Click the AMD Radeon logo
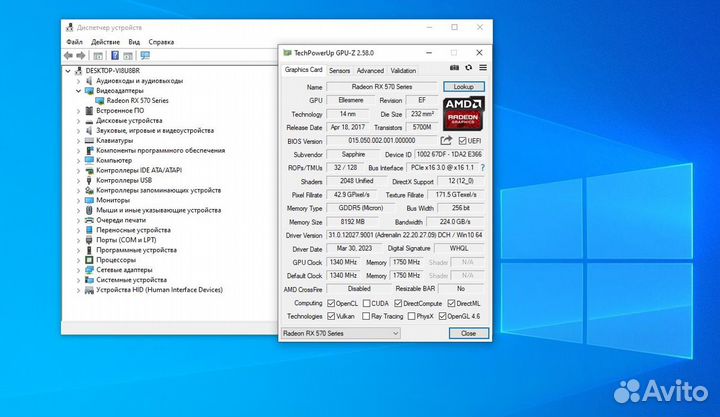 pos(463,115)
